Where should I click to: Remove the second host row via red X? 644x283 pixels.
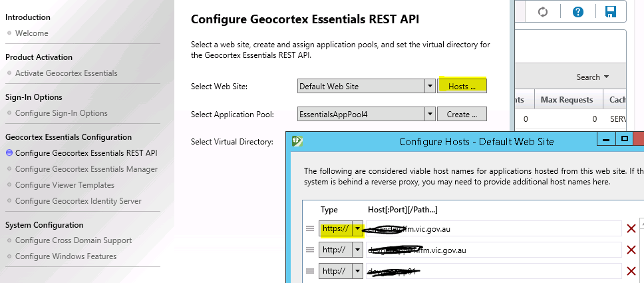coord(631,250)
